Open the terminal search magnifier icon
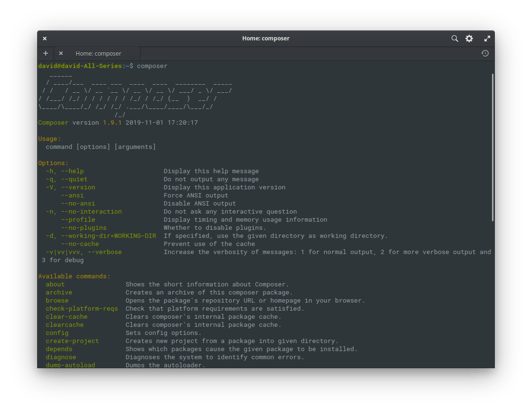The height and width of the screenshot is (412, 532). tap(454, 39)
